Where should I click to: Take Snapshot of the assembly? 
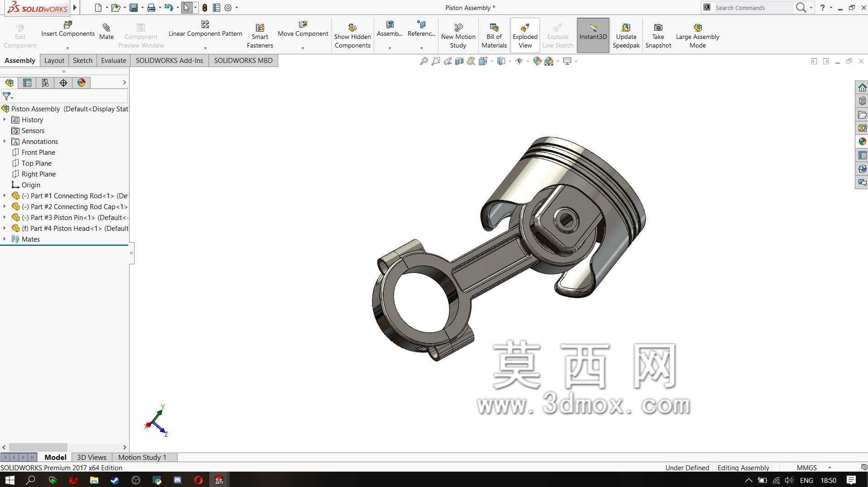(x=658, y=36)
